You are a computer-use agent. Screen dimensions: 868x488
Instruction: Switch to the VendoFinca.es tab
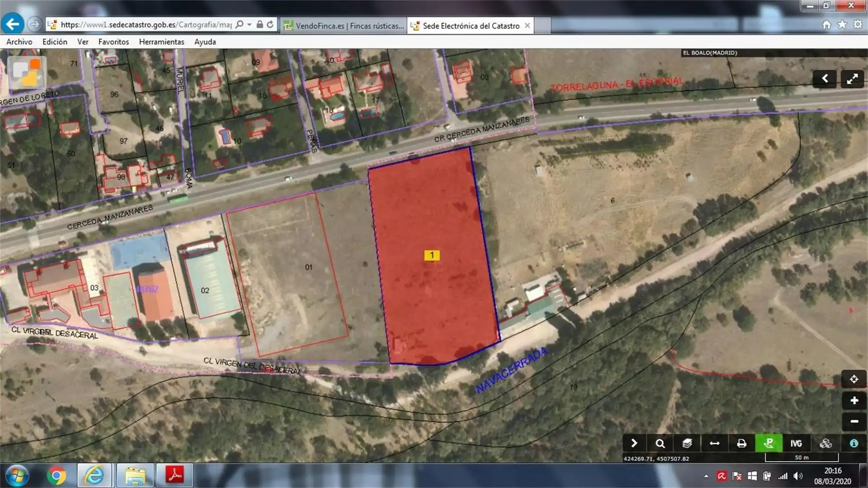(344, 26)
